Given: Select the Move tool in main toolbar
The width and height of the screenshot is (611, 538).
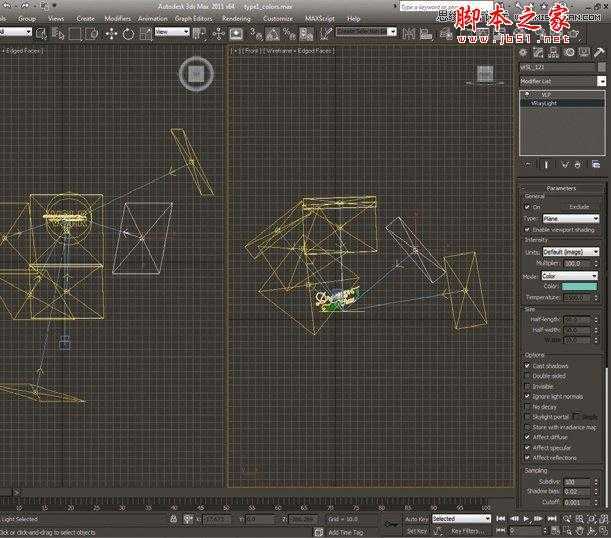Looking at the screenshot, I should [x=111, y=34].
